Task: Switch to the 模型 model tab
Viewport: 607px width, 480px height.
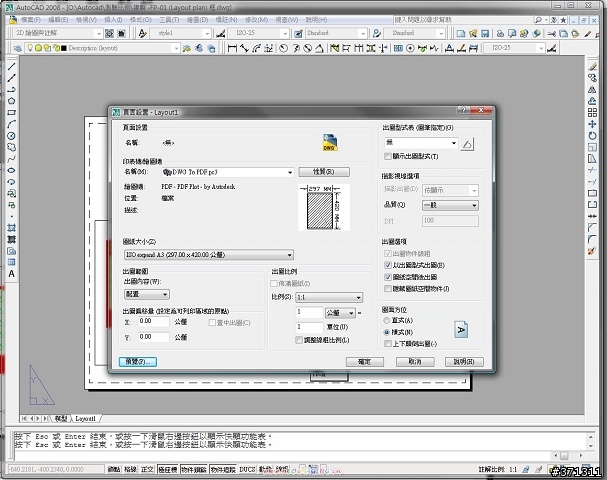Action: pyautogui.click(x=61, y=418)
